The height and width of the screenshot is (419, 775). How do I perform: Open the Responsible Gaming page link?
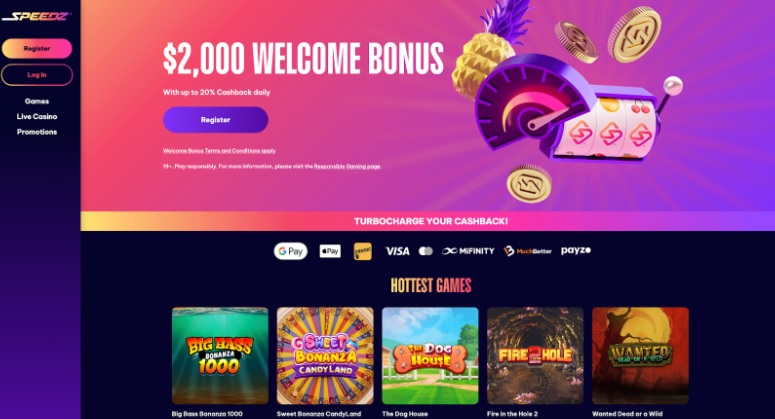point(347,167)
